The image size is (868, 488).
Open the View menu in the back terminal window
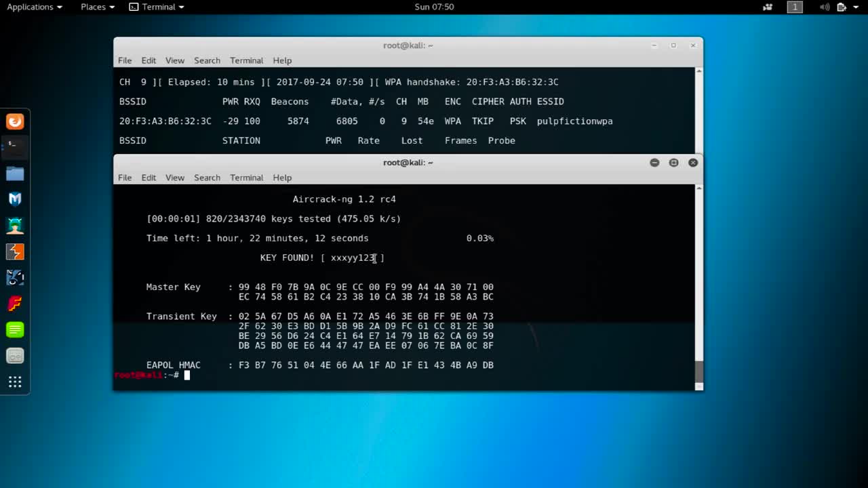coord(175,60)
